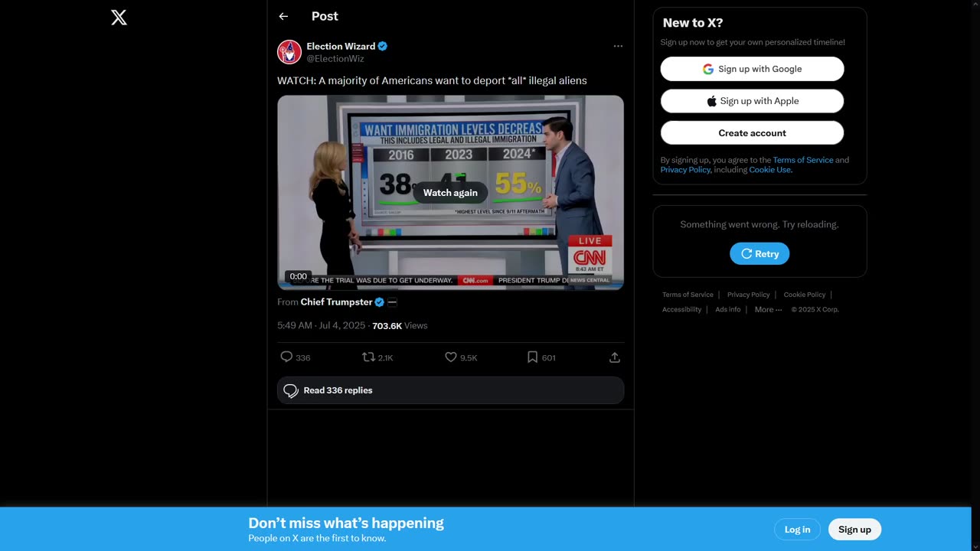Click Read 336 replies button

click(450, 390)
